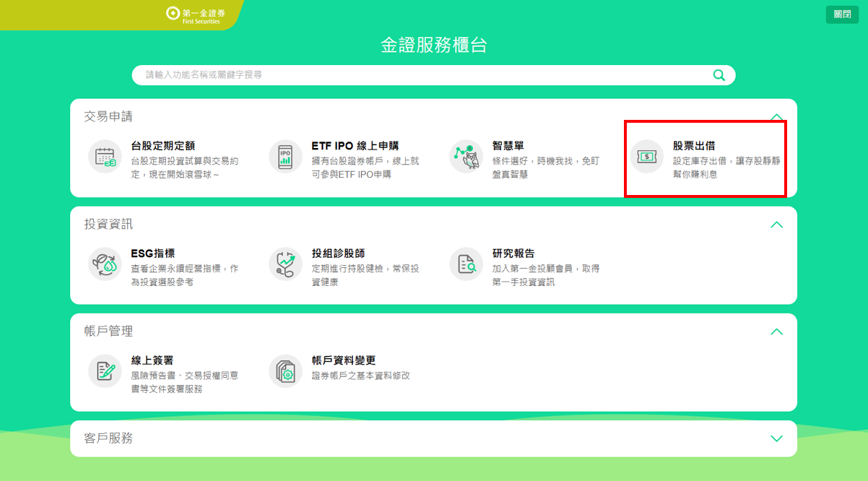The width and height of the screenshot is (868, 481).
Task: Focus the function keyword search field
Action: 419,75
